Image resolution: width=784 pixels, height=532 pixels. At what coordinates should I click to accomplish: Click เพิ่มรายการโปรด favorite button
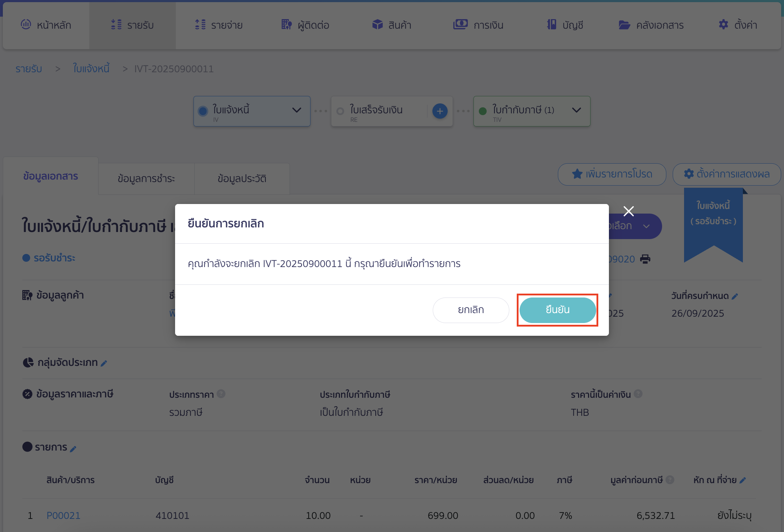(x=612, y=174)
